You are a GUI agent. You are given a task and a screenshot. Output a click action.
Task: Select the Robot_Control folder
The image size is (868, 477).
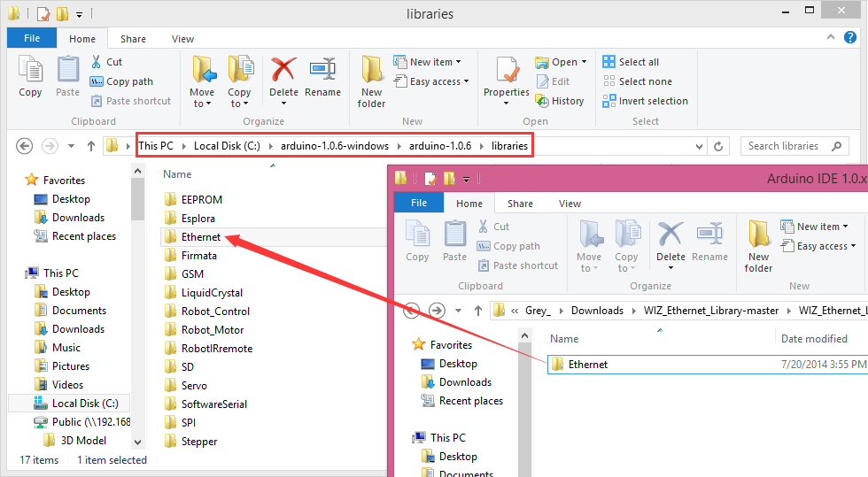[x=206, y=312]
